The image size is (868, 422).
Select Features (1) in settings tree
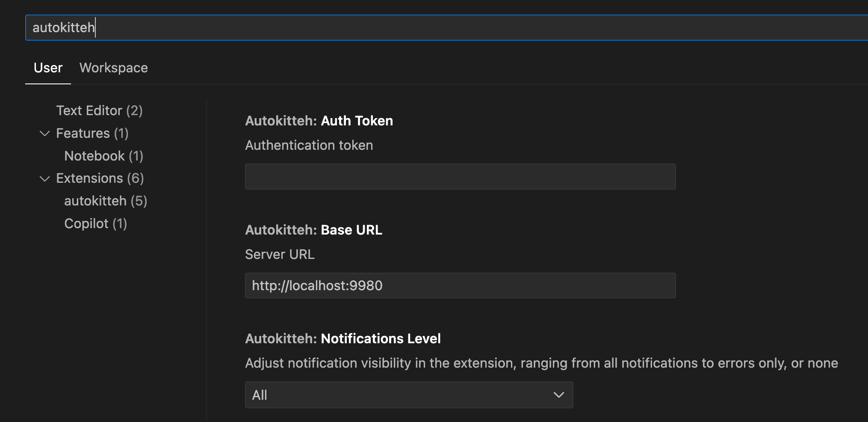(x=92, y=134)
